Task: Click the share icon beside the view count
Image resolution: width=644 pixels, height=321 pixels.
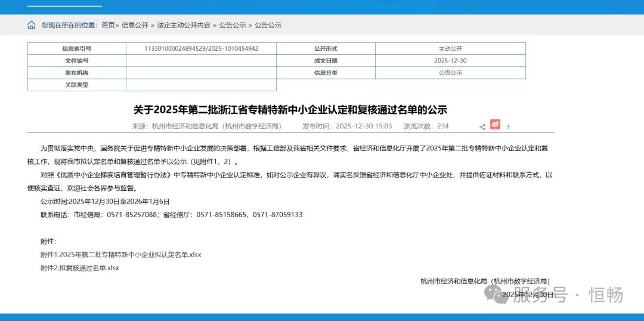Action: tap(482, 126)
